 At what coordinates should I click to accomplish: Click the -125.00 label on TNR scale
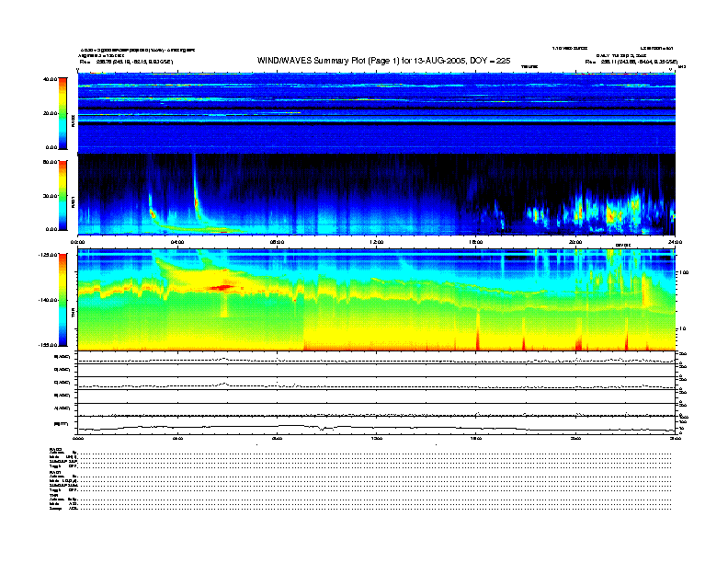tap(48, 255)
